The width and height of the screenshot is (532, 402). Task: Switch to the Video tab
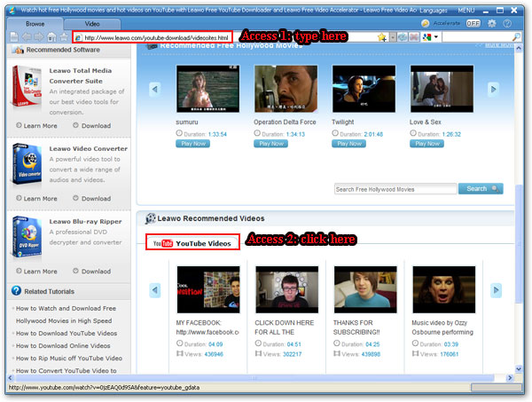(x=92, y=24)
